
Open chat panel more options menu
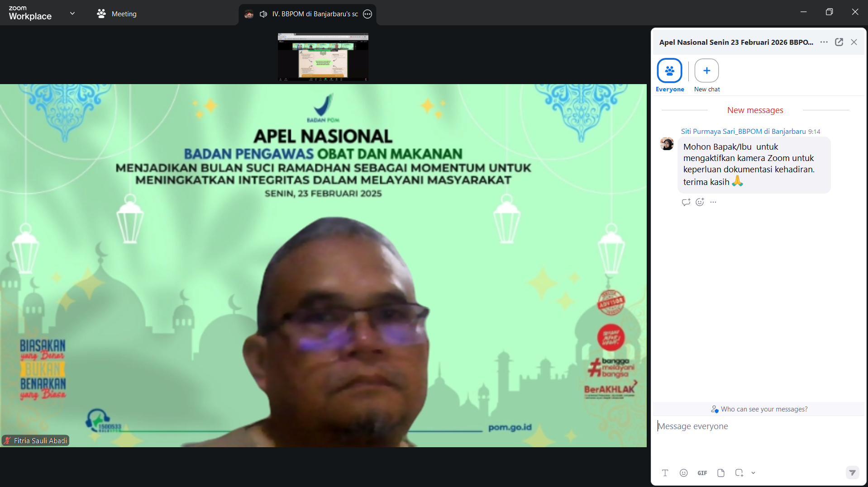coord(824,42)
